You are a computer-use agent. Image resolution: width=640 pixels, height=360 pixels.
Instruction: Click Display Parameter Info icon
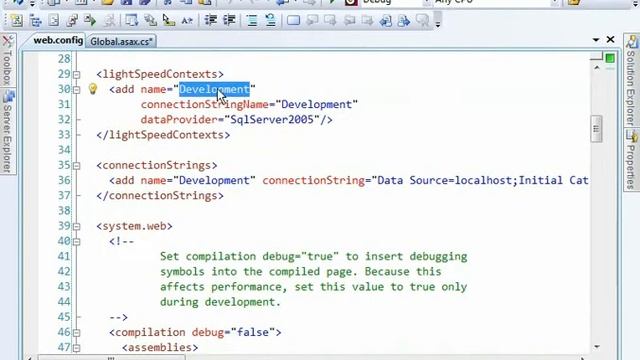tap(151, 20)
